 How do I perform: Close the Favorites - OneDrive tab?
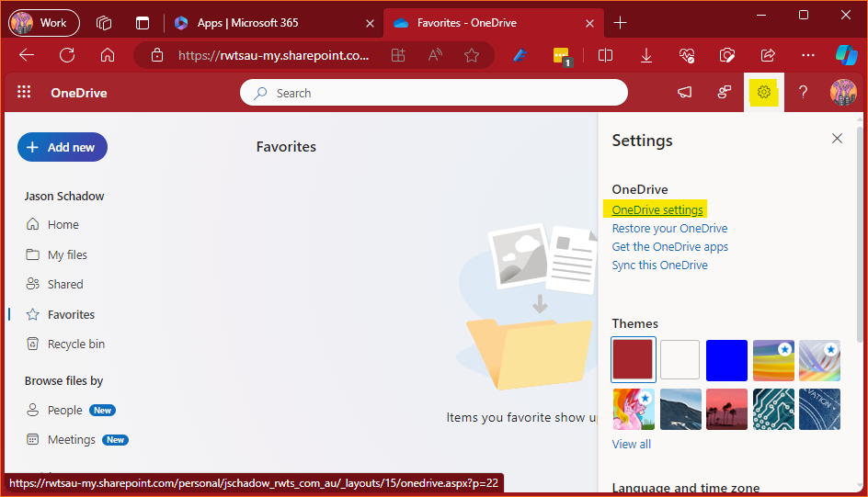click(589, 23)
